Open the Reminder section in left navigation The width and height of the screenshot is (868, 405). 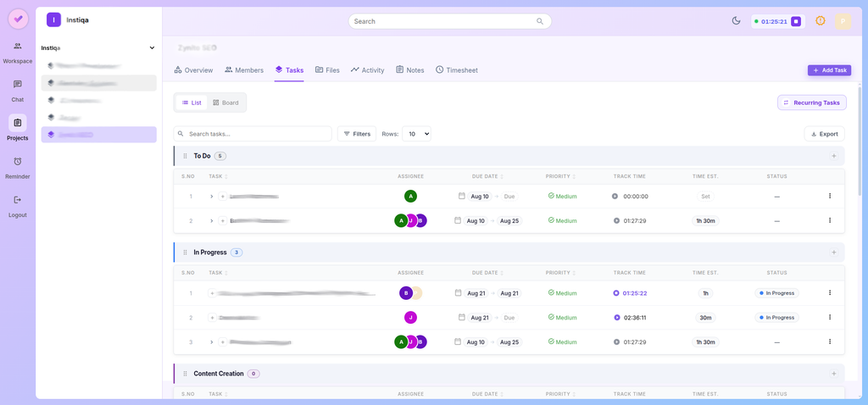[18, 169]
